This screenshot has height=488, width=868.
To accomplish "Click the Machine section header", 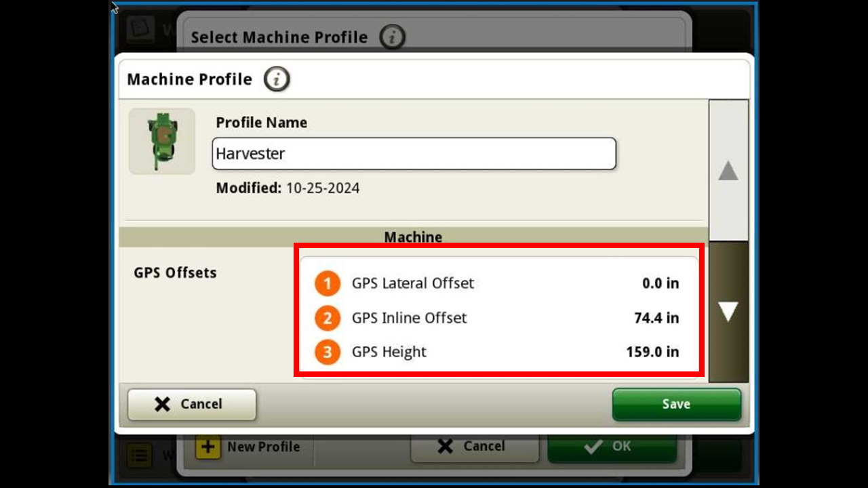I will (413, 237).
